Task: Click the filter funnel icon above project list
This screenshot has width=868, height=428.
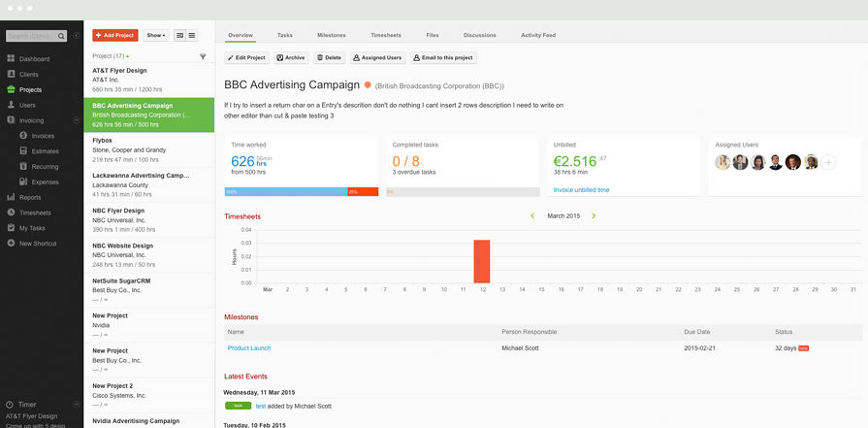Action: (203, 56)
